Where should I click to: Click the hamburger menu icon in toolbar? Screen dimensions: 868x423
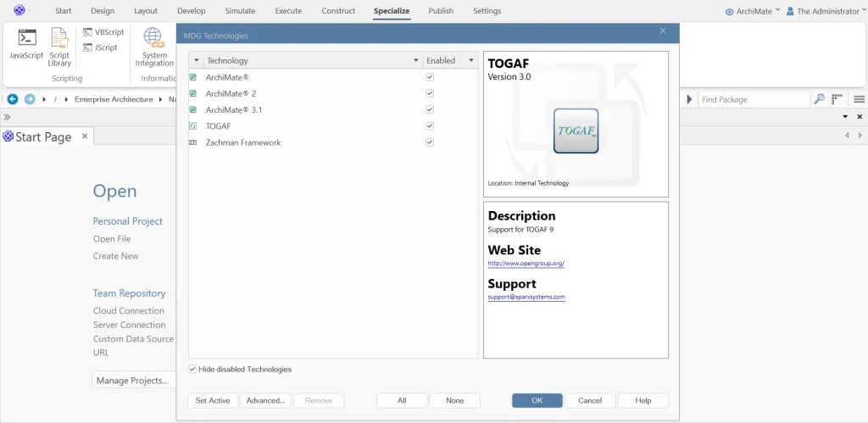coord(859,99)
